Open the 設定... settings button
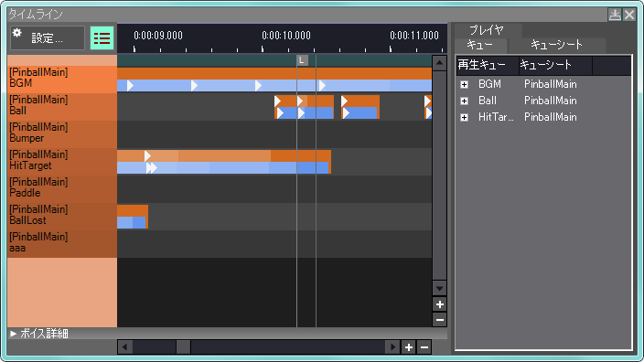Screen dimensions: 644x362 click(48, 38)
